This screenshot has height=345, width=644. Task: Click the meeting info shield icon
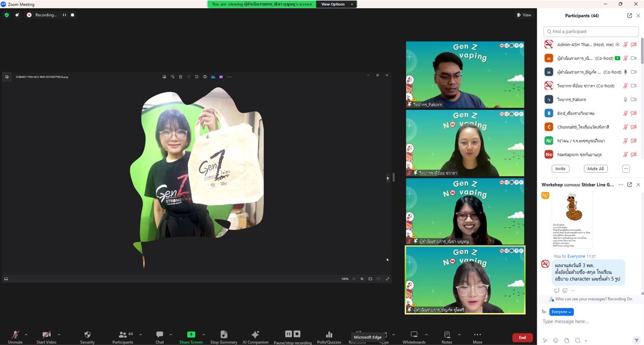[7, 15]
